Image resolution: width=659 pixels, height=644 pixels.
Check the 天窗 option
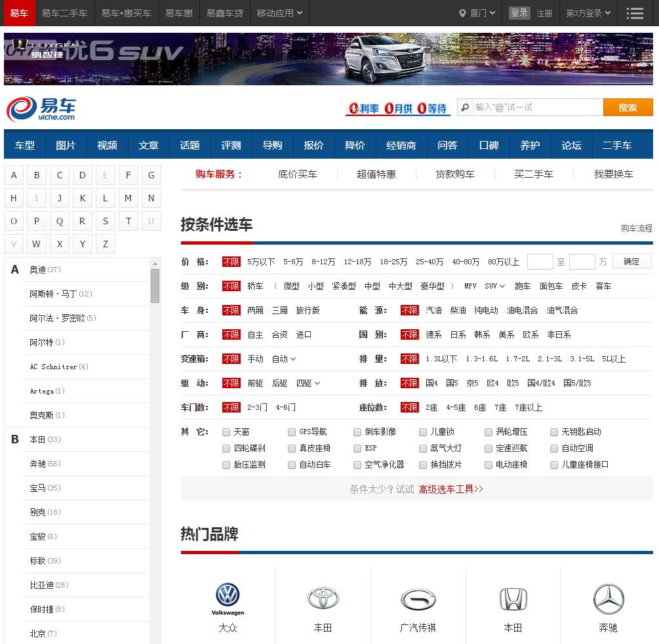[226, 432]
